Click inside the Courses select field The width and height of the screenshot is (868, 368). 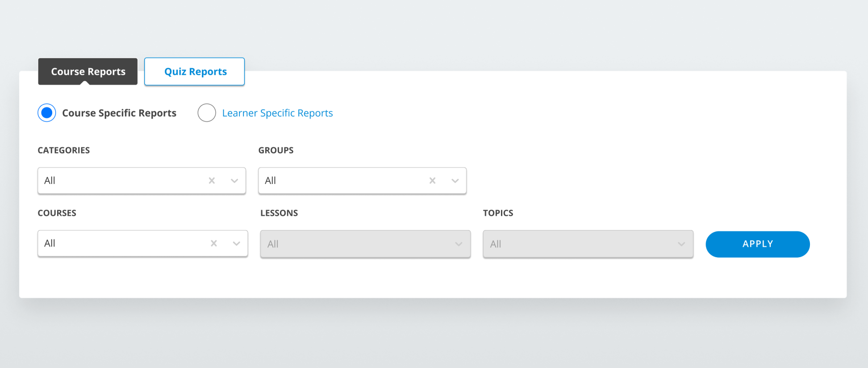pos(123,243)
